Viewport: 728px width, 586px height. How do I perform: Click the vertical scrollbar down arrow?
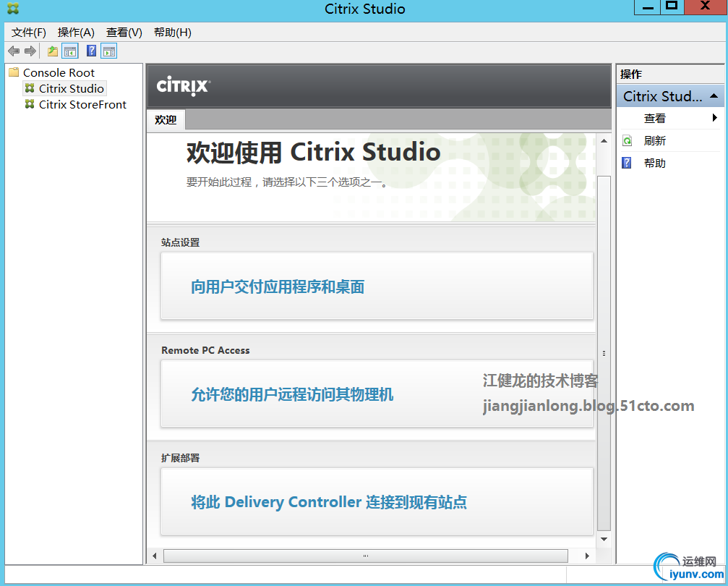pyautogui.click(x=604, y=539)
